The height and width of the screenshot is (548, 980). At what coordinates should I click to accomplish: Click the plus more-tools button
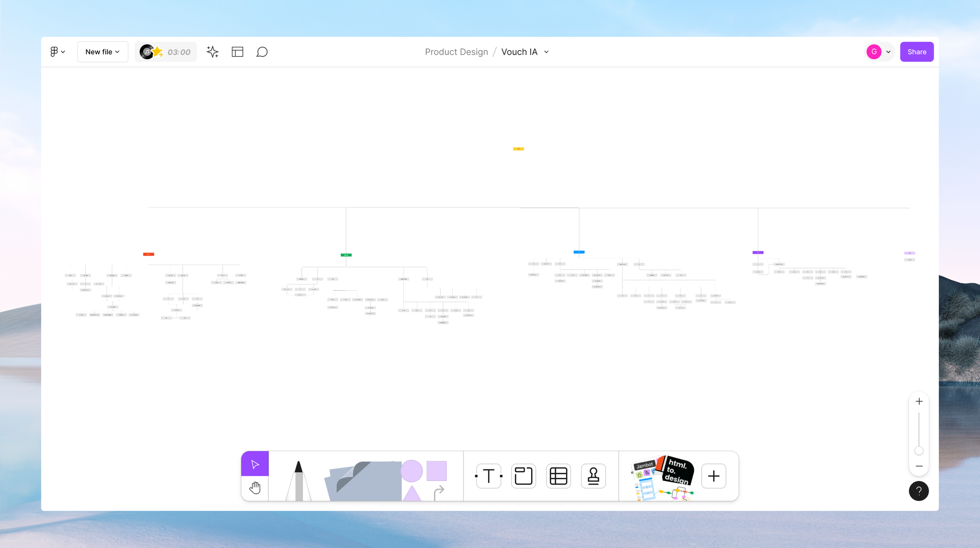tap(713, 476)
